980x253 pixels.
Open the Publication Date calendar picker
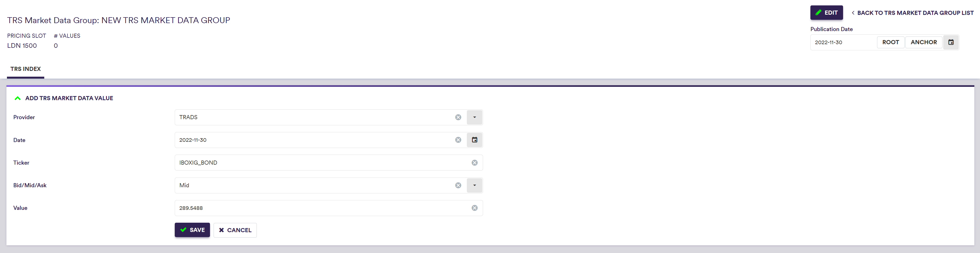click(951, 42)
